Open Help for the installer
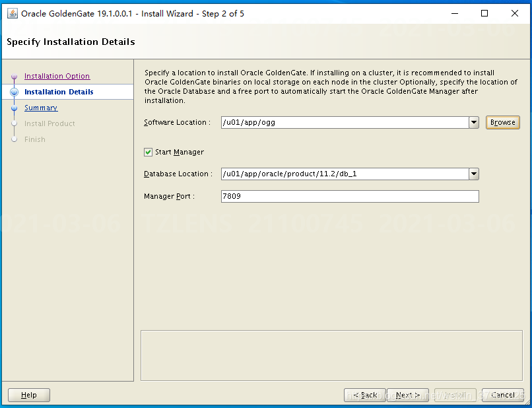Screen dimensions: 532x408 (29, 395)
